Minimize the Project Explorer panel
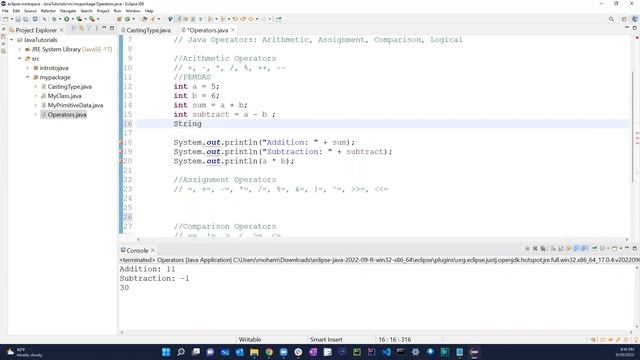The height and width of the screenshot is (360, 640). coord(104,28)
